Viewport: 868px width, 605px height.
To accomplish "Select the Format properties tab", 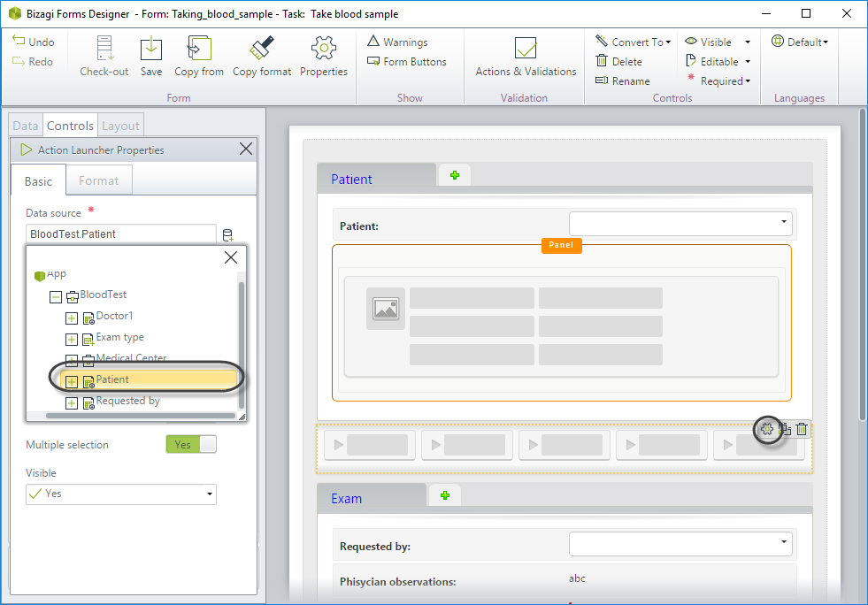I will pyautogui.click(x=98, y=180).
